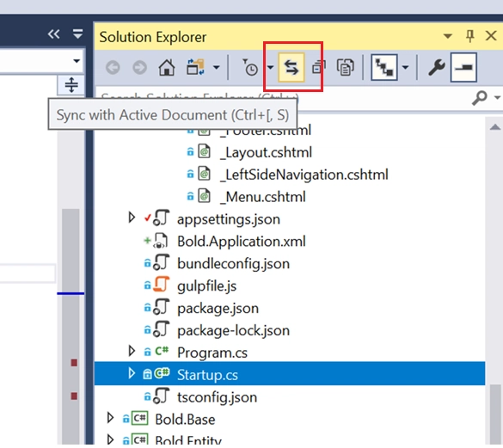Click the Collapse All icon
503x448 pixels.
318,67
